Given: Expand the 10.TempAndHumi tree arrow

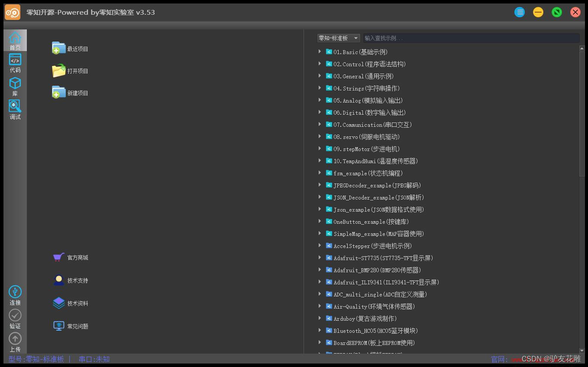Looking at the screenshot, I should [320, 161].
